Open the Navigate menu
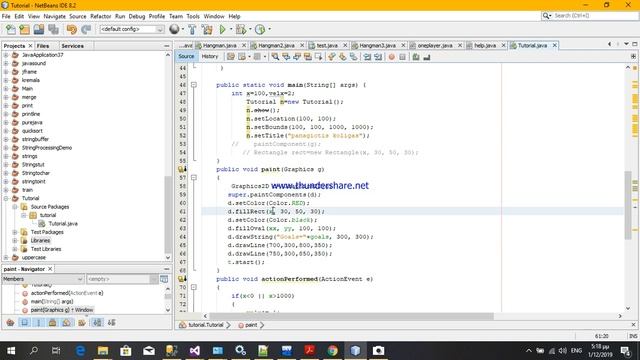The image size is (640, 360). pyautogui.click(x=54, y=16)
